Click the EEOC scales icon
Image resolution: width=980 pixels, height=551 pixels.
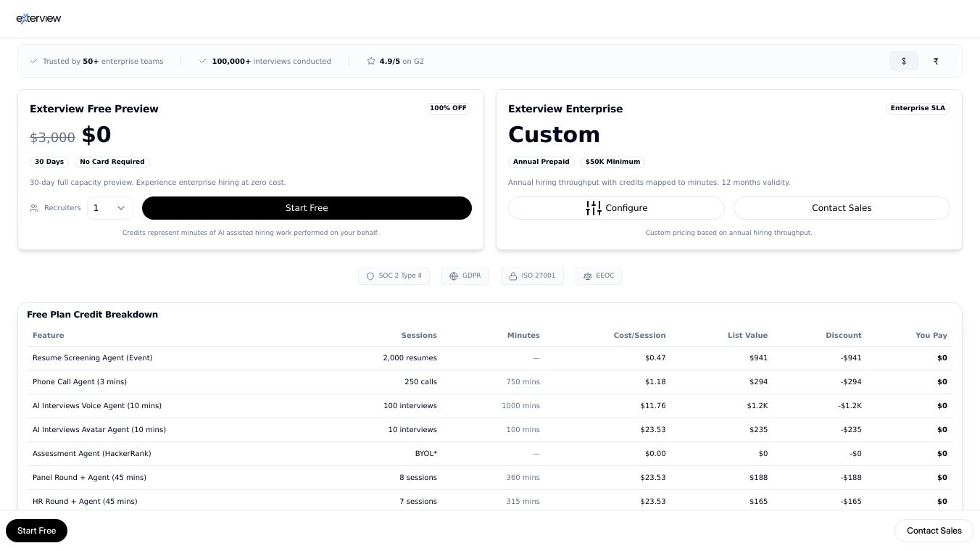coord(588,276)
